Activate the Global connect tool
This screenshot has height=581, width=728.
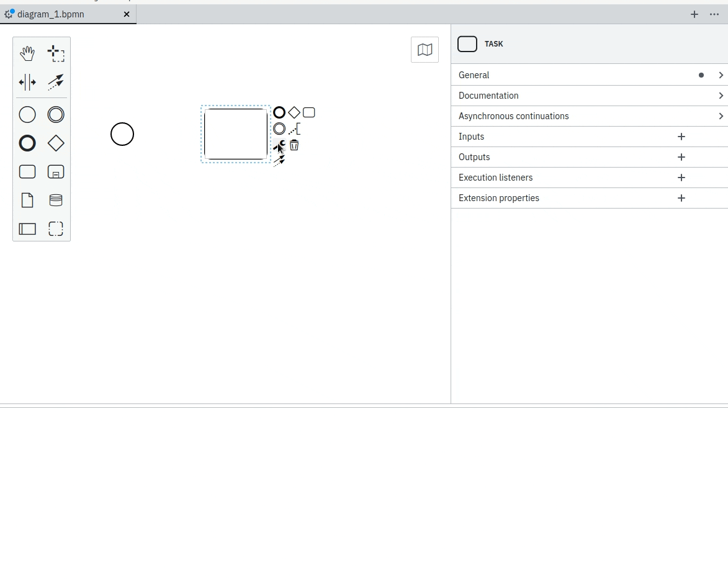[x=56, y=81]
